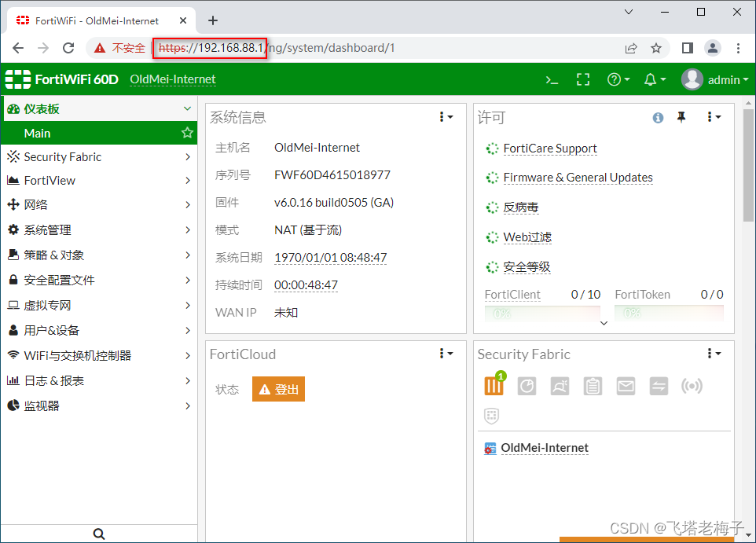Expand the 许可 widget down chevron
Viewport: 756px width, 543px height.
pyautogui.click(x=604, y=323)
